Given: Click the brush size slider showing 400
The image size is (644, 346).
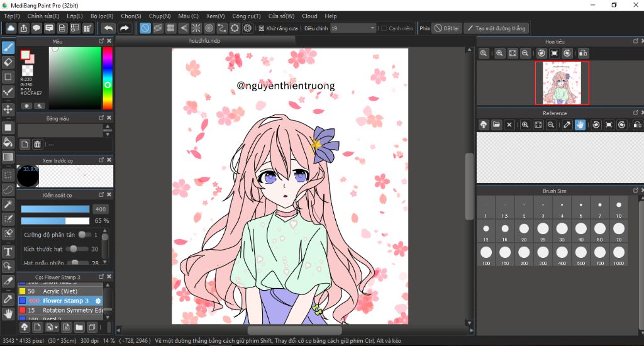Looking at the screenshot, I should pyautogui.click(x=55, y=209).
